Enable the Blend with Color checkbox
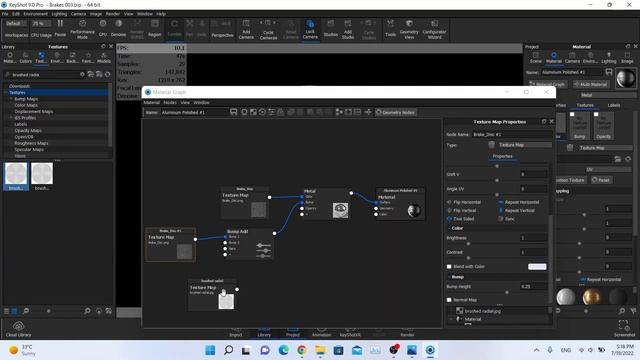Image resolution: width=640 pixels, height=360 pixels. pyautogui.click(x=449, y=267)
